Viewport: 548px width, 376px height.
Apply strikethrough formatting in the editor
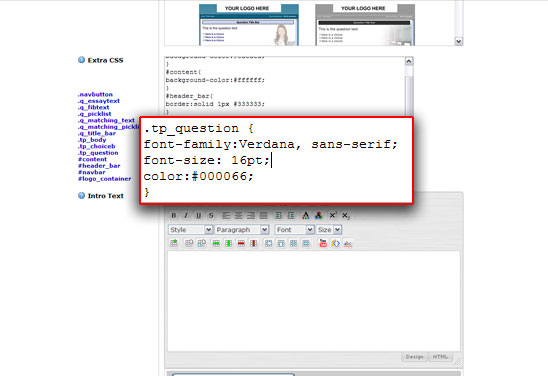211,216
